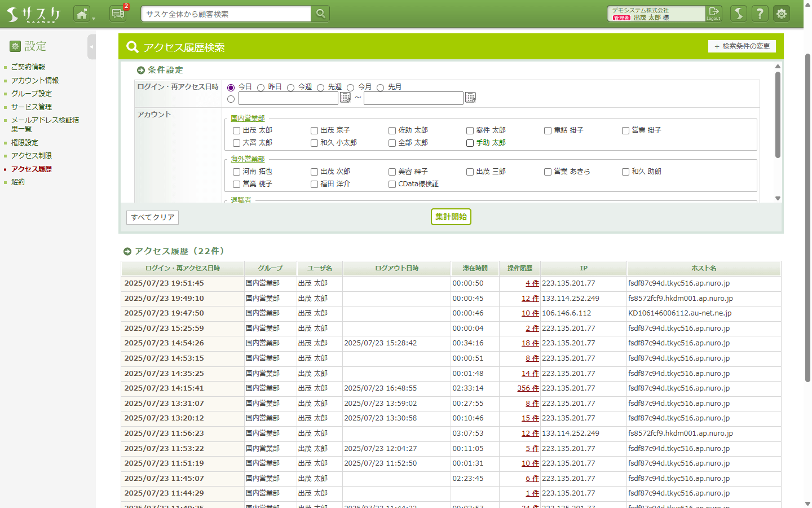Click the Saaske S icon button

point(739,14)
